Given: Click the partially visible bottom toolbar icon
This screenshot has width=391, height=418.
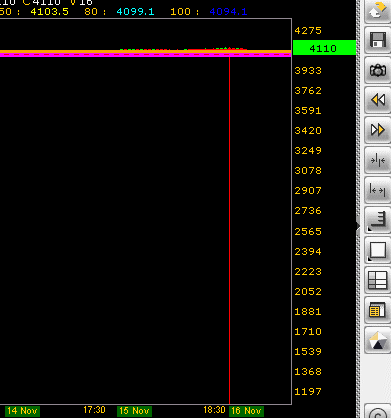Looking at the screenshot, I should (378, 411).
